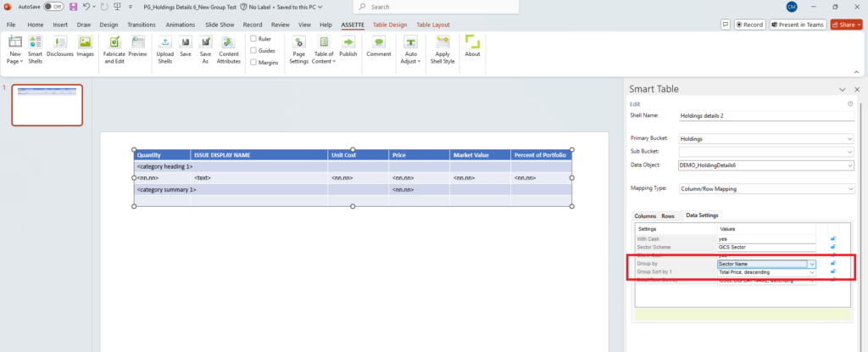The width and height of the screenshot is (868, 352).
Task: Open the user account avatar CM
Action: [x=791, y=7]
